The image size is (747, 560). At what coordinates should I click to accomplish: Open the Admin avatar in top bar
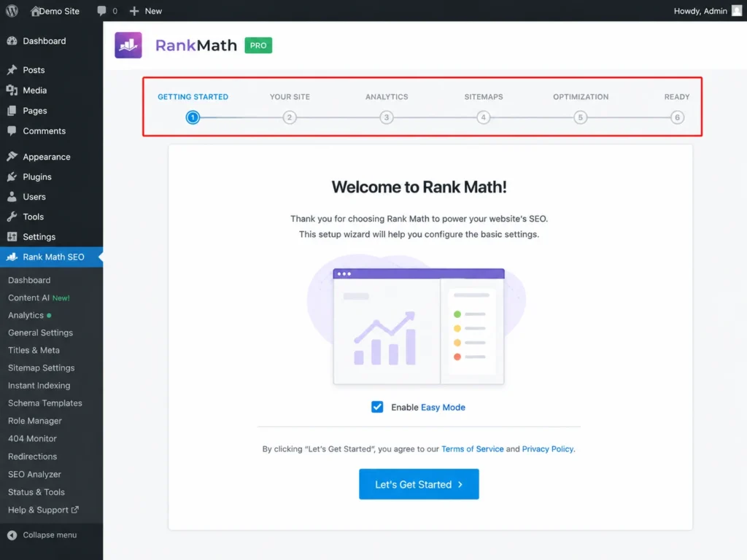tap(737, 10)
